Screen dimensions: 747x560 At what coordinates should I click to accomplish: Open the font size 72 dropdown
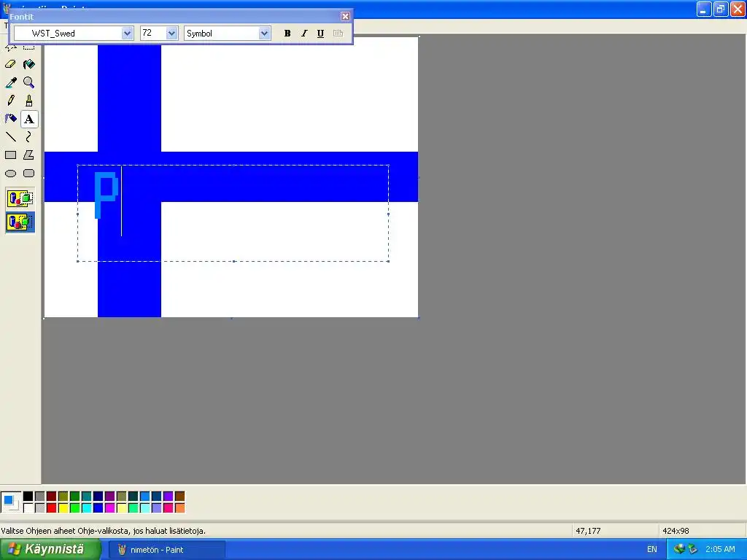click(171, 34)
